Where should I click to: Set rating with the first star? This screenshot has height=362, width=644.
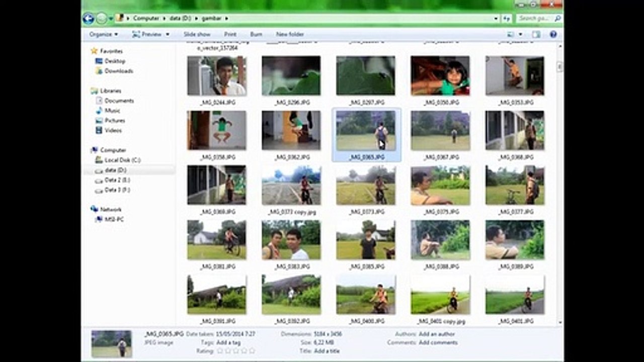click(x=220, y=350)
